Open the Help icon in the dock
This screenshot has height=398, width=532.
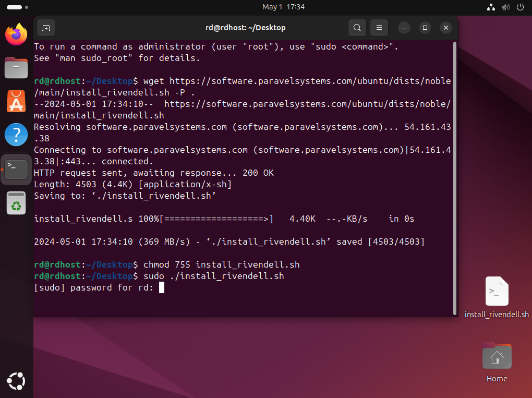point(16,135)
